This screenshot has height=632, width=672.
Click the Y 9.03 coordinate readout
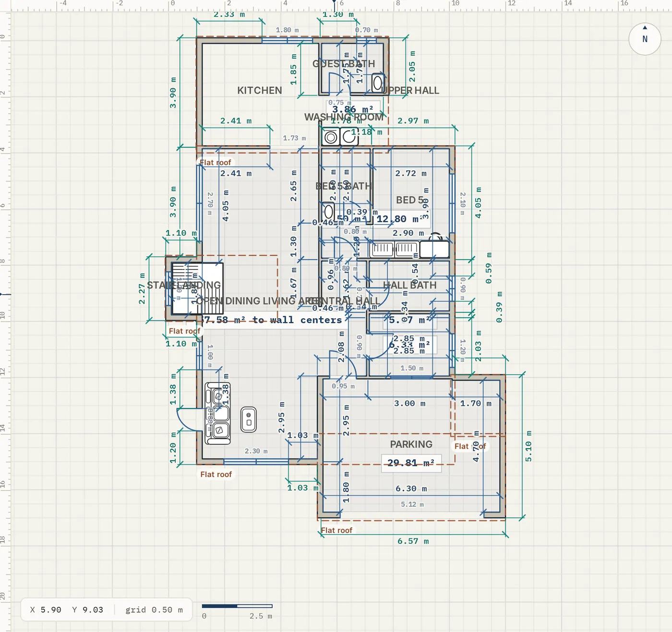[88, 609]
